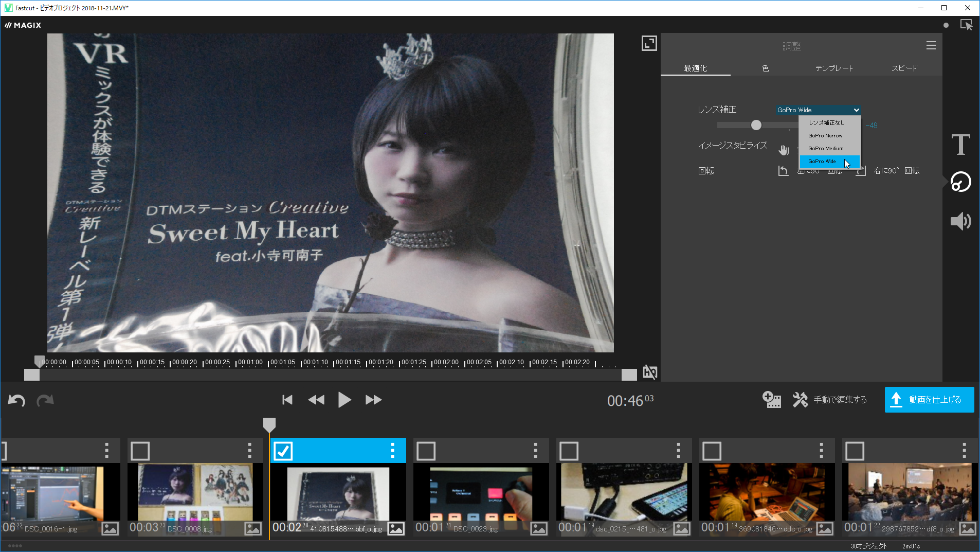Play the video preview

[344, 400]
